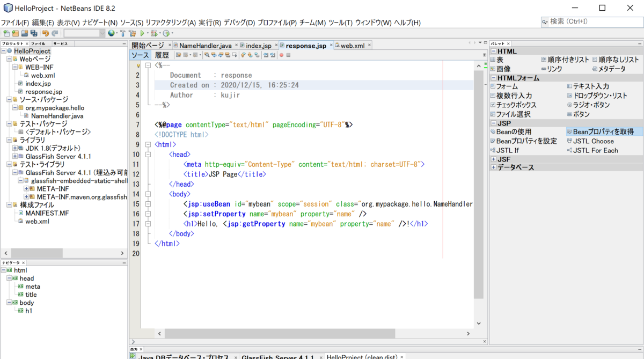The height and width of the screenshot is (359, 644).
Task: Select テキスト入力 palette item
Action: (588, 86)
